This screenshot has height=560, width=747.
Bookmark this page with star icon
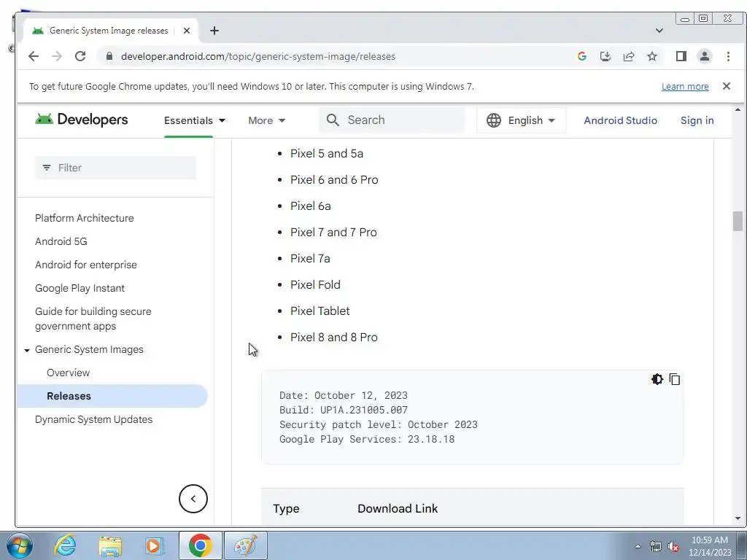[652, 56]
